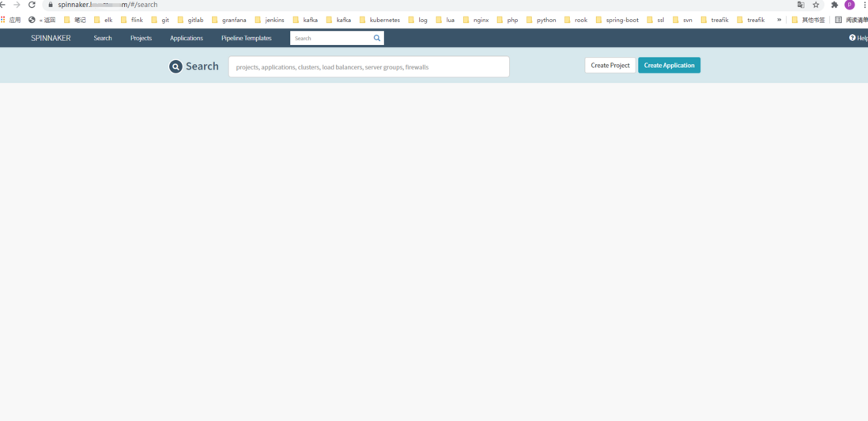Focus the main projects, applications search box
Image resolution: width=868 pixels, height=421 pixels.
[x=368, y=67]
